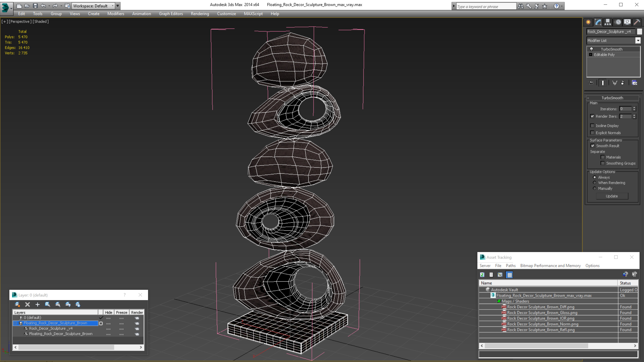Open the Display command panel tab
The width and height of the screenshot is (644, 362).
tap(627, 22)
